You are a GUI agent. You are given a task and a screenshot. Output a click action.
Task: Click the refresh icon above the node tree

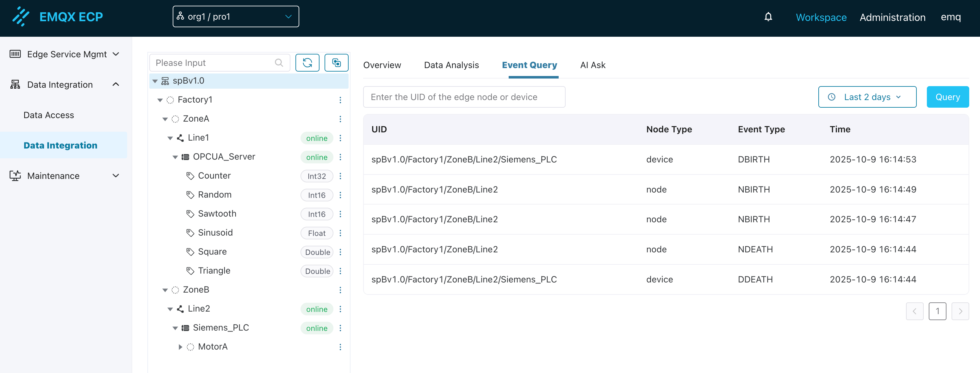[307, 62]
